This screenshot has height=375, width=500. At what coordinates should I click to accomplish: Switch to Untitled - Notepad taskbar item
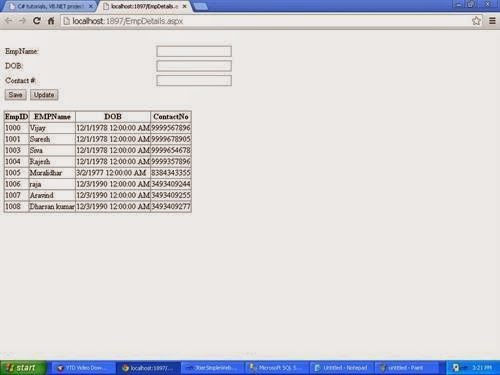[x=342, y=368]
